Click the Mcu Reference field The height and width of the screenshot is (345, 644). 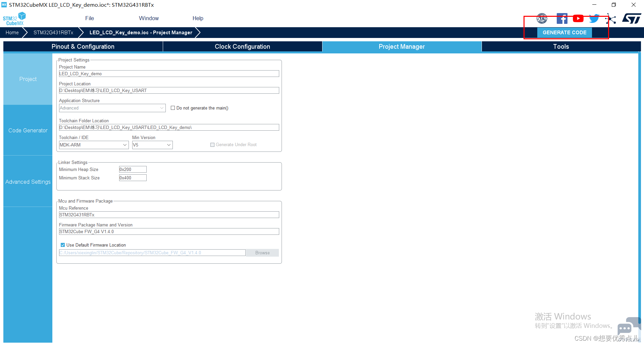[169, 215]
